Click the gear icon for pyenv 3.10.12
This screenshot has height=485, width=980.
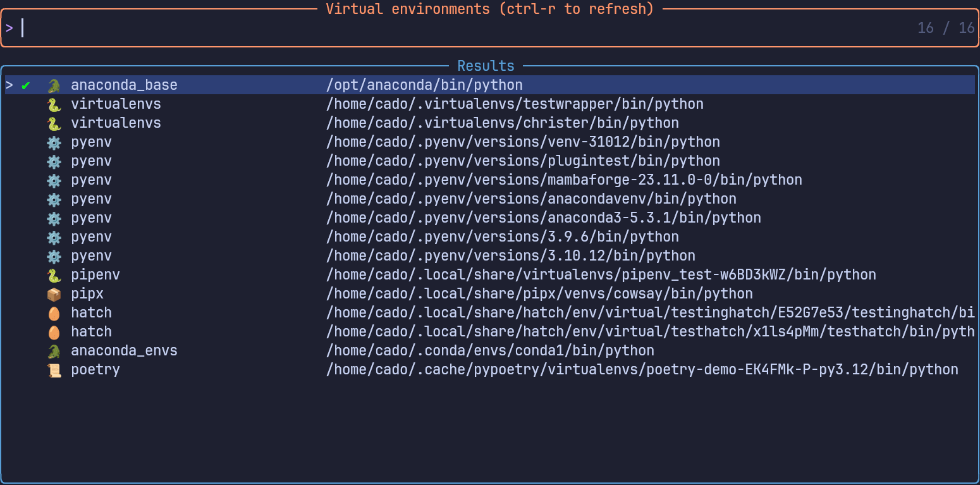point(54,256)
